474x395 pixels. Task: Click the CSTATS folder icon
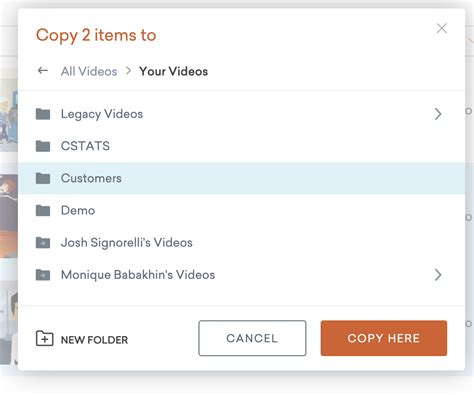pos(43,146)
